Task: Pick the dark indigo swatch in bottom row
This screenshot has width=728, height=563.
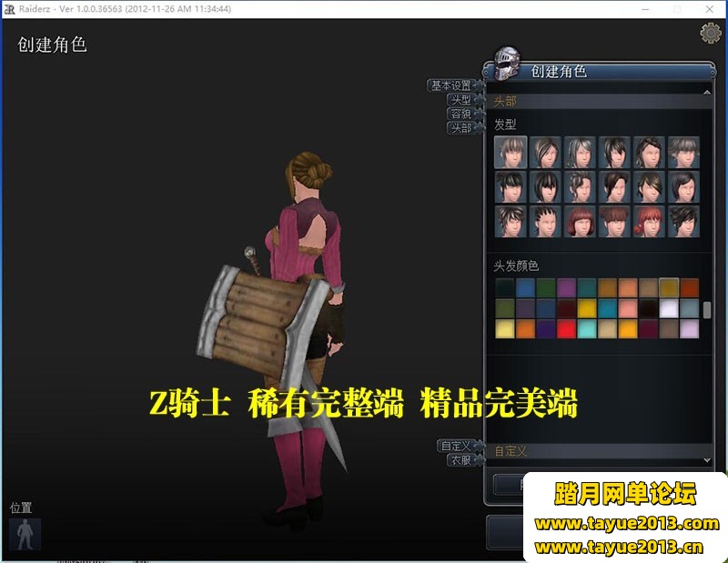Action: [545, 328]
